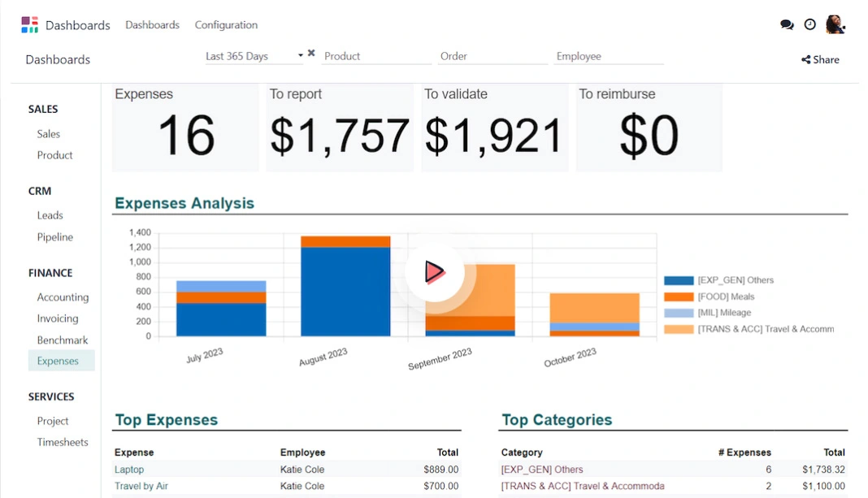Open the chat messages icon
Image resolution: width=868 pixels, height=498 pixels.
[x=787, y=24]
